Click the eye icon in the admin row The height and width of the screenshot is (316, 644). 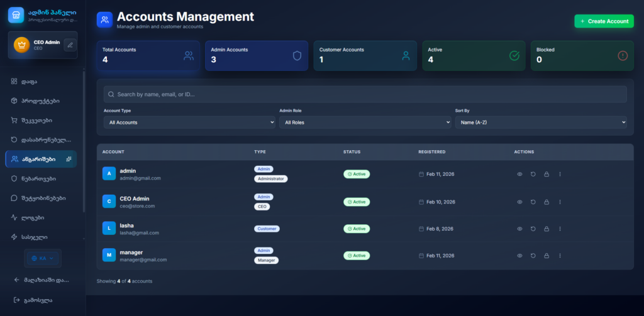[519, 174]
